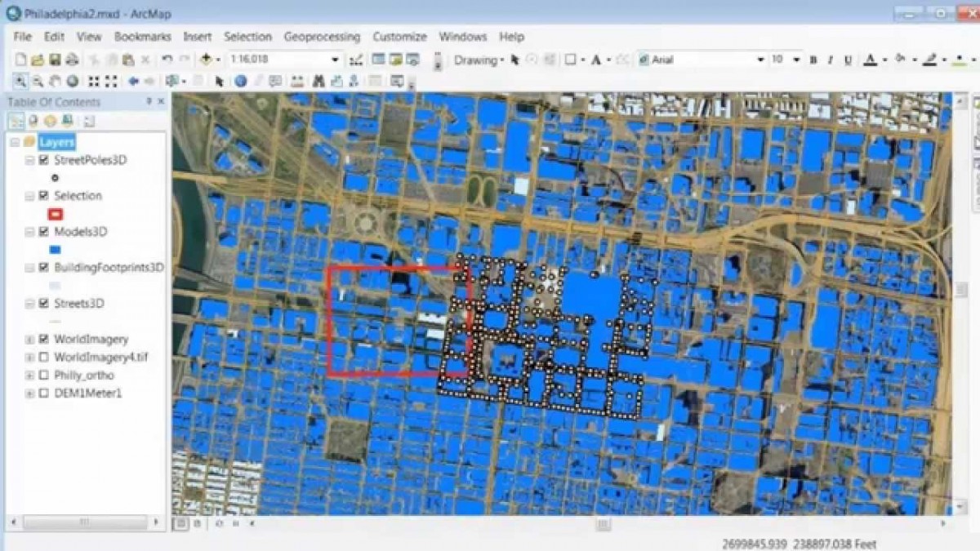980x551 pixels.
Task: Click the Add Data button
Action: pos(207,60)
